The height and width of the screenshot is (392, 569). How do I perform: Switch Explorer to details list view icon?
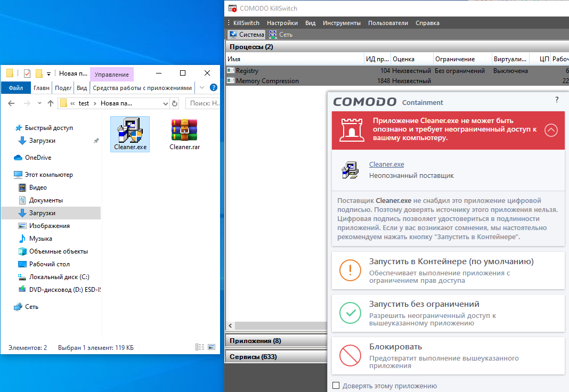coord(200,347)
